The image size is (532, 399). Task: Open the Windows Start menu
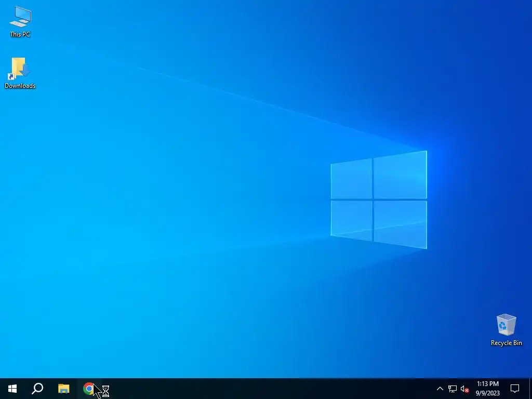12,389
